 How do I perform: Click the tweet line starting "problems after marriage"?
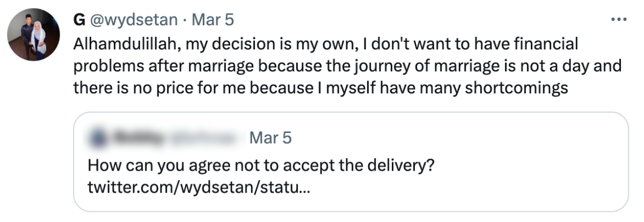(343, 65)
